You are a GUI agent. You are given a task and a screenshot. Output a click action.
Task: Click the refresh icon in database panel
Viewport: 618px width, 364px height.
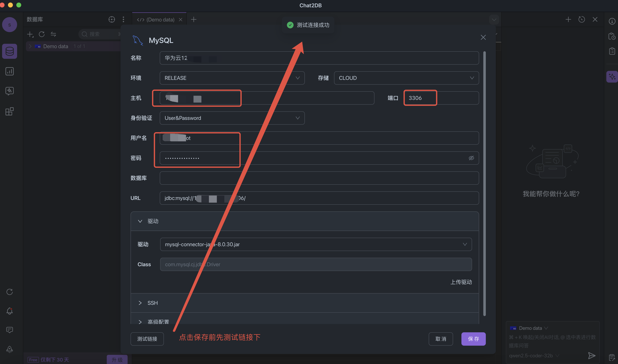point(42,34)
